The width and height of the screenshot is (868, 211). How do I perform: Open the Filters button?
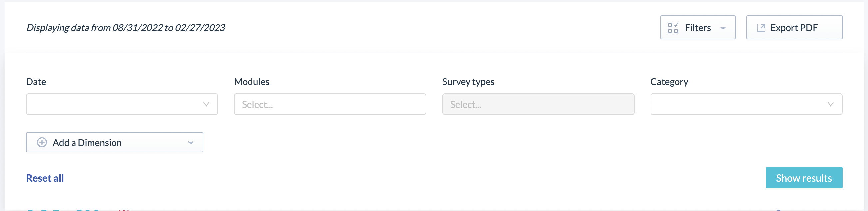coord(698,27)
